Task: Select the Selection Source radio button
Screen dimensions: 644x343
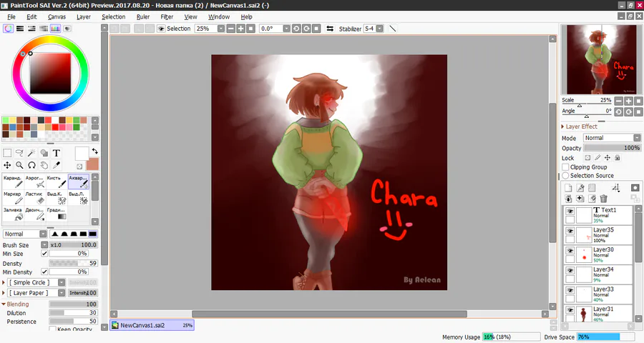Action: (565, 176)
